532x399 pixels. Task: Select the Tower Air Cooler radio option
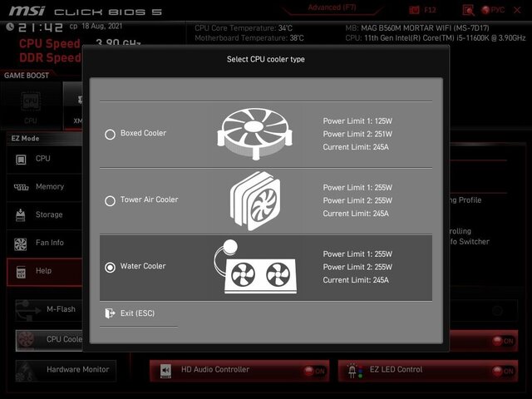tap(110, 200)
